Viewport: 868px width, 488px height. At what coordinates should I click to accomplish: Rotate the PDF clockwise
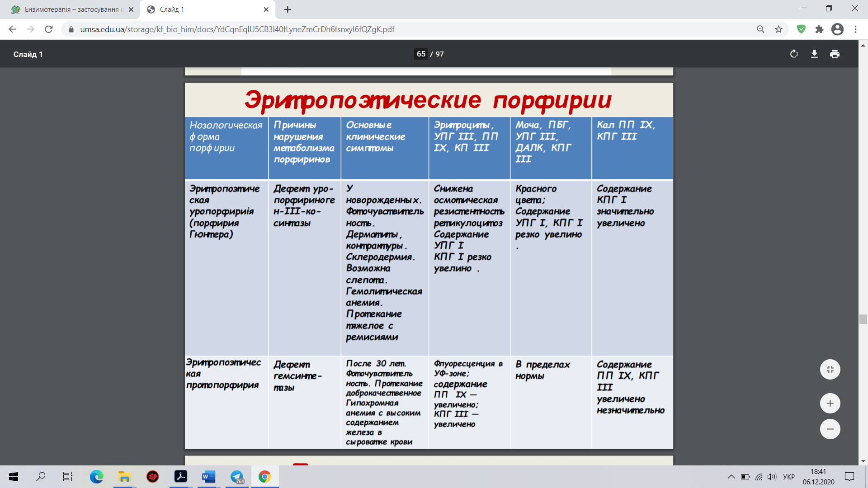pyautogui.click(x=794, y=54)
